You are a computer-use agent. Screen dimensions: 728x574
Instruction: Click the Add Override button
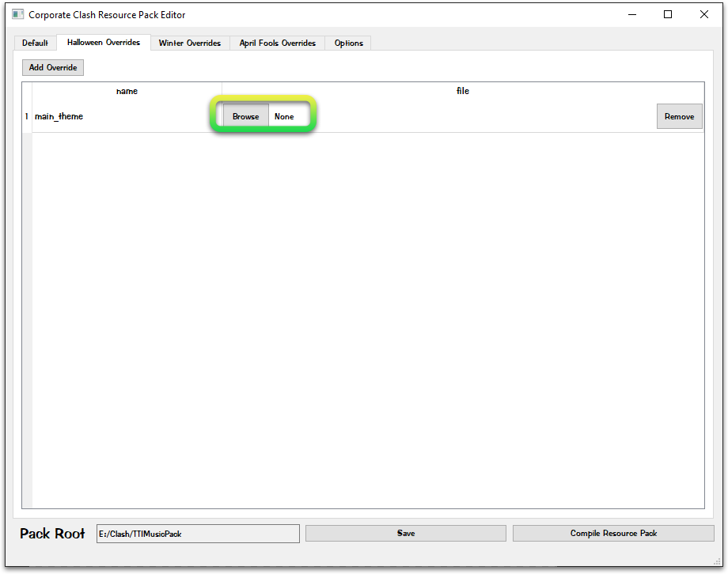pos(53,67)
